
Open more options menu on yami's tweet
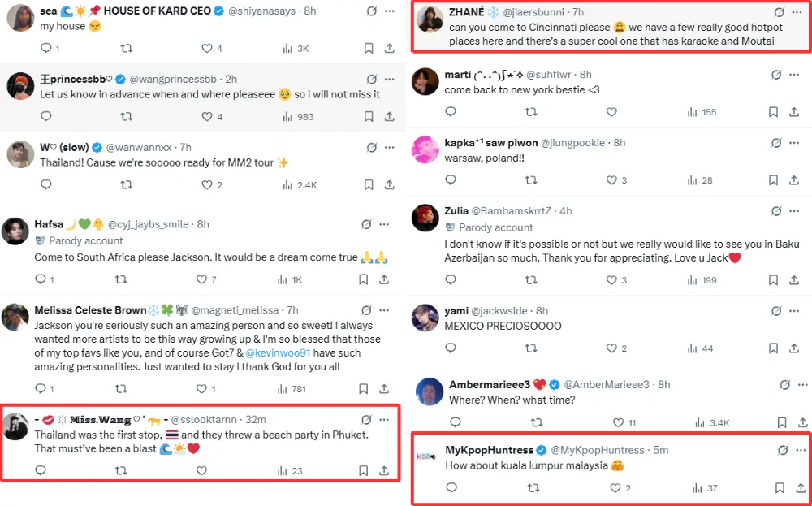(x=799, y=311)
